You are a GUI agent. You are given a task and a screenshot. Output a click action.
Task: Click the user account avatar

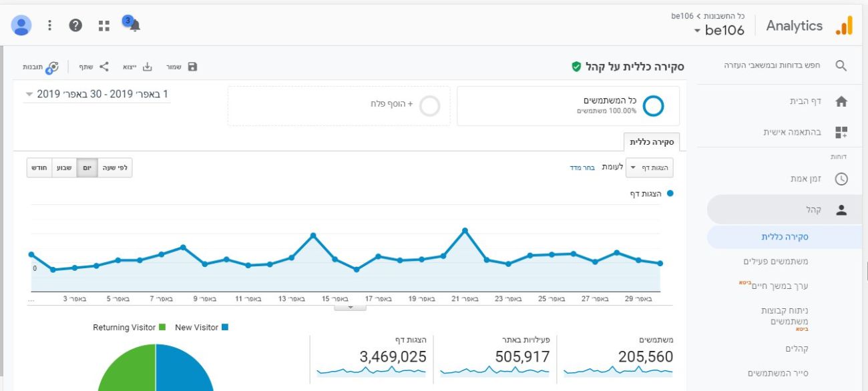(21, 25)
